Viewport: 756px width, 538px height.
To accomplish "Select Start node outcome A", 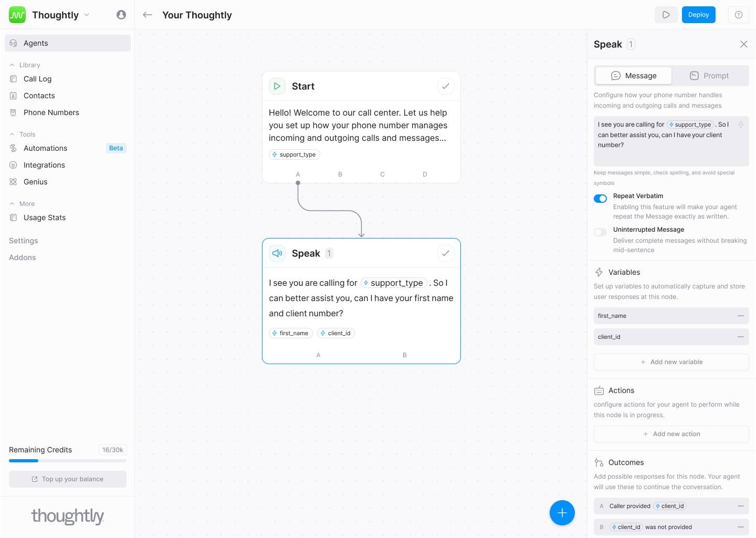I will (298, 174).
